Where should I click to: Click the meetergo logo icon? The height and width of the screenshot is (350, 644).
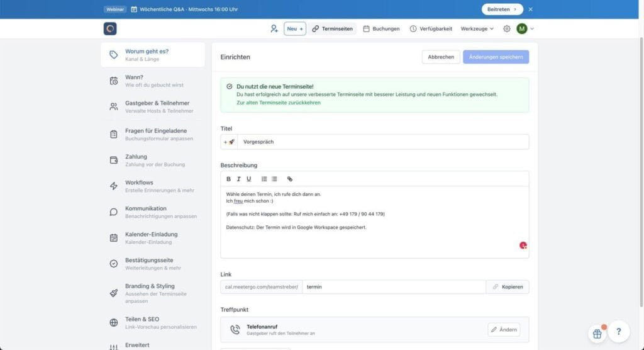click(x=110, y=29)
